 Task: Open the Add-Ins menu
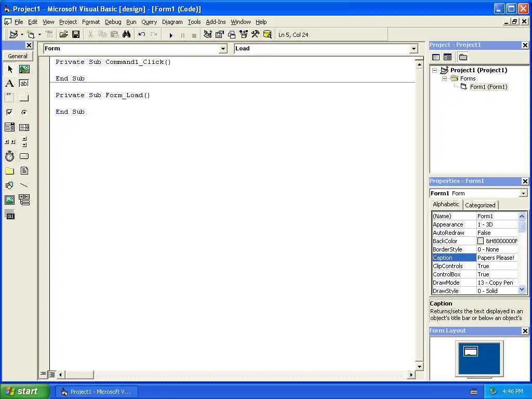216,22
